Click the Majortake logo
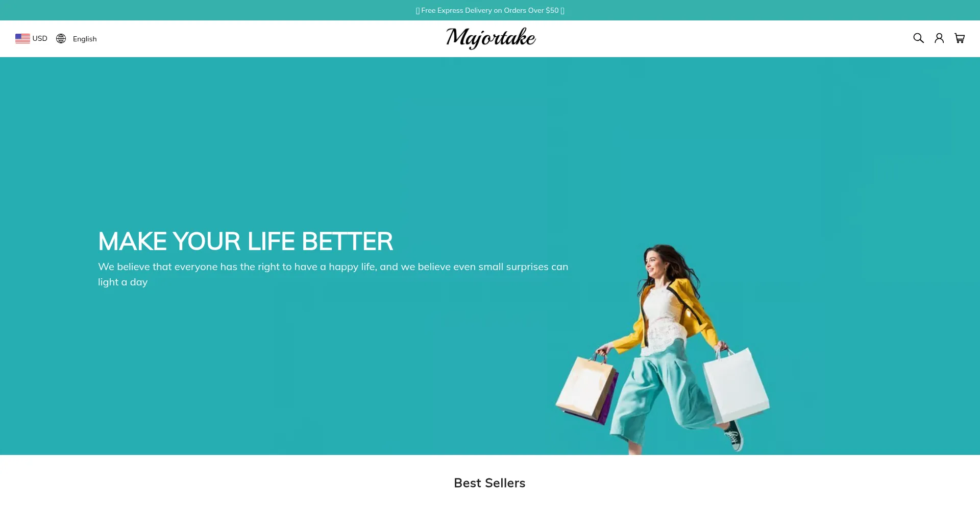This screenshot has height=507, width=980. pyautogui.click(x=491, y=38)
